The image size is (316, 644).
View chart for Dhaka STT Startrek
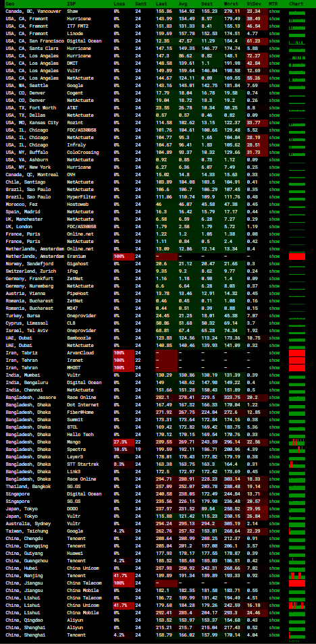297,464
